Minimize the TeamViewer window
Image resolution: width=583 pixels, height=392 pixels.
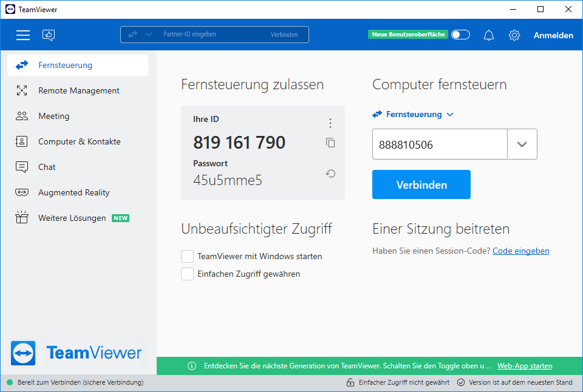click(513, 9)
